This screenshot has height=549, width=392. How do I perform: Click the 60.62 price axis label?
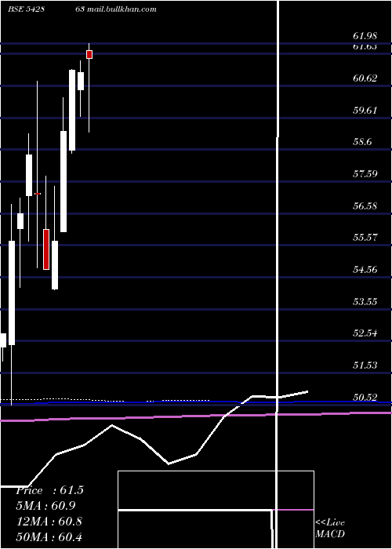(365, 78)
